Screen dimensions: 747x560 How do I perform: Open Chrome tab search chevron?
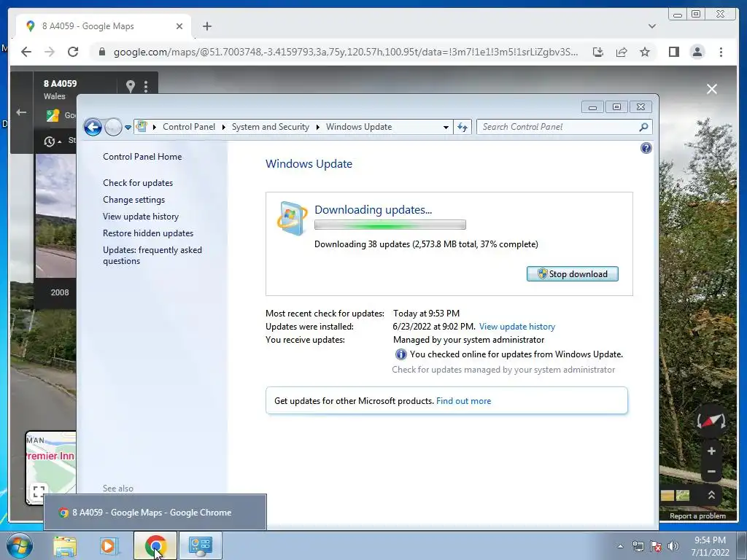click(x=652, y=26)
